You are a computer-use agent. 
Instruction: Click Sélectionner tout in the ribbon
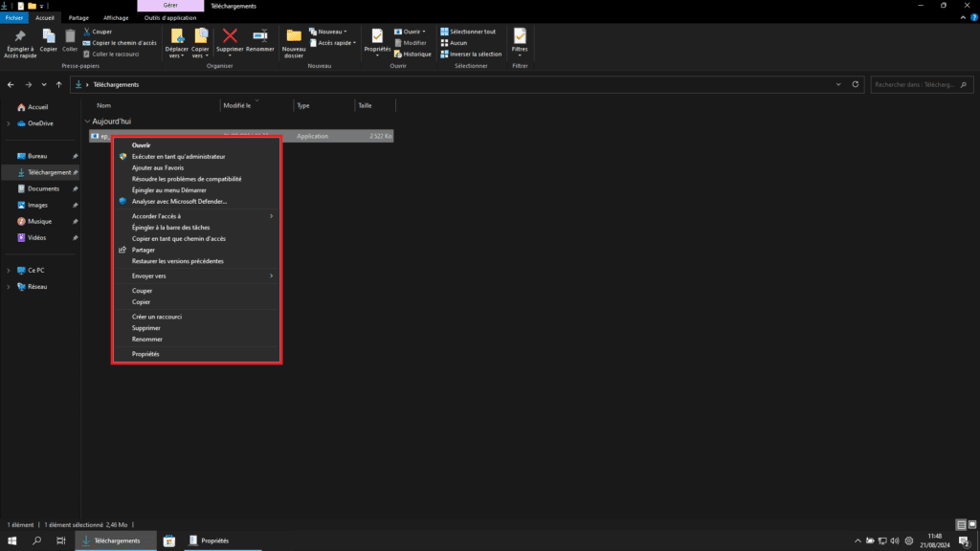click(x=471, y=31)
